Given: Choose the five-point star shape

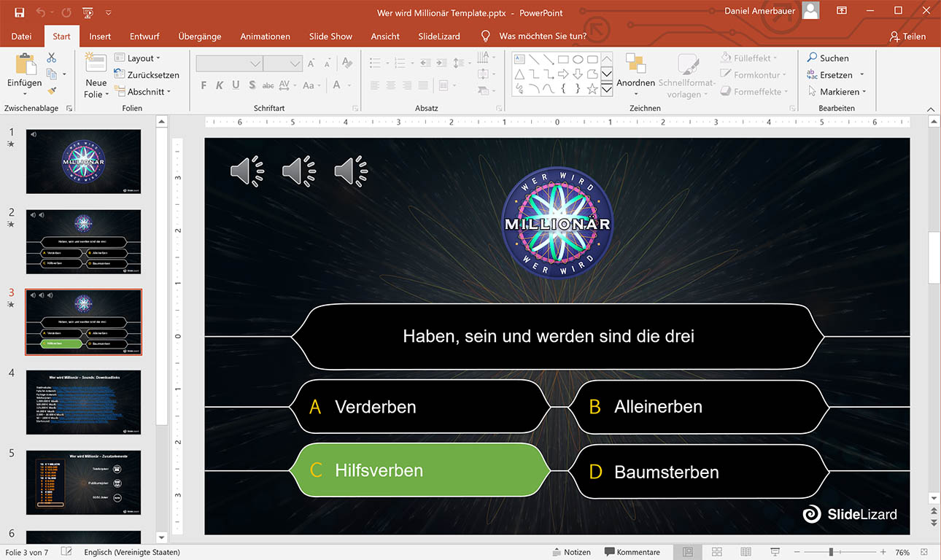Looking at the screenshot, I should coord(592,89).
